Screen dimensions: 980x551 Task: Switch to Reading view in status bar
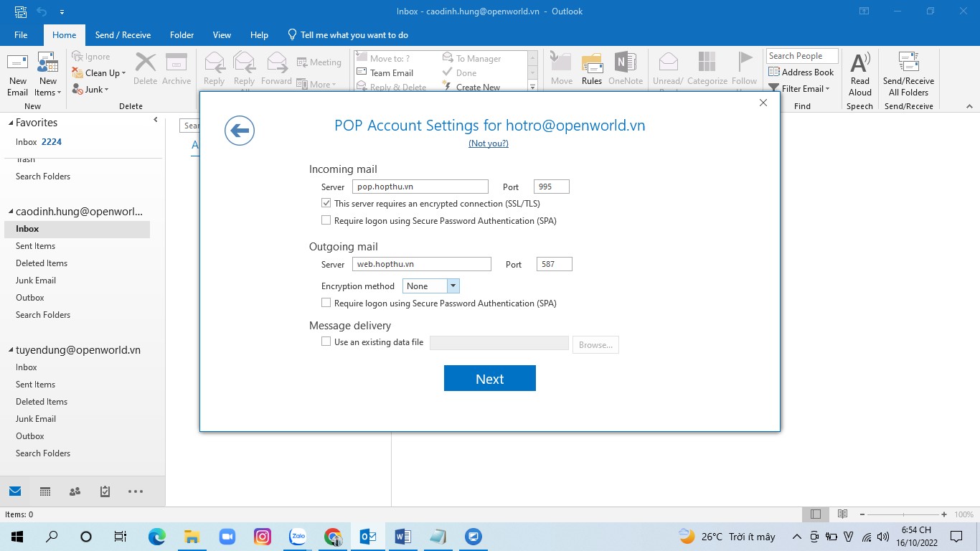point(842,514)
